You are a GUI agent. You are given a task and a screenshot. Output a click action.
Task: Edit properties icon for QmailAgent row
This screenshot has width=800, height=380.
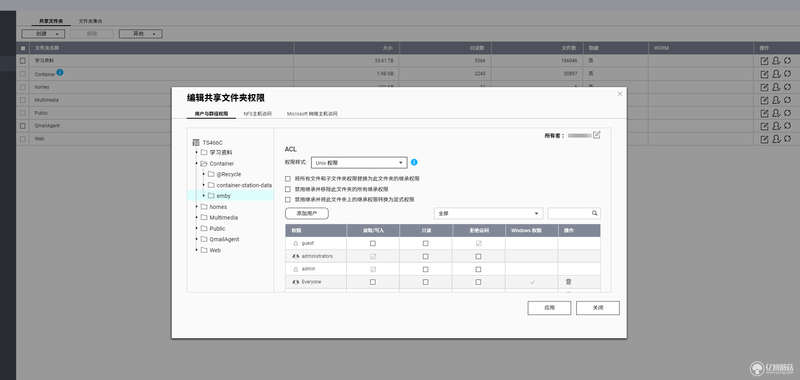pos(764,126)
